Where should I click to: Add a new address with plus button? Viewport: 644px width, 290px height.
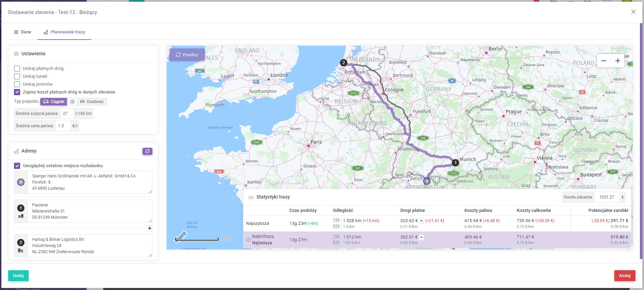149,228
